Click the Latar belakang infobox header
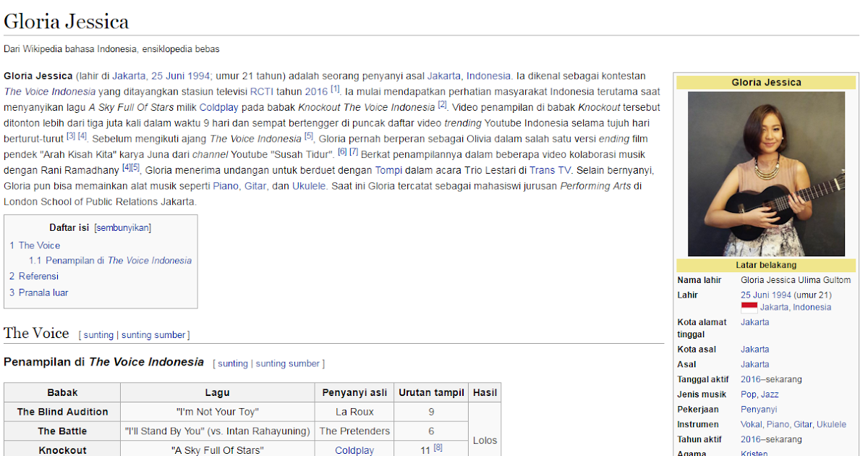The height and width of the screenshot is (456, 868). pyautogui.click(x=766, y=265)
